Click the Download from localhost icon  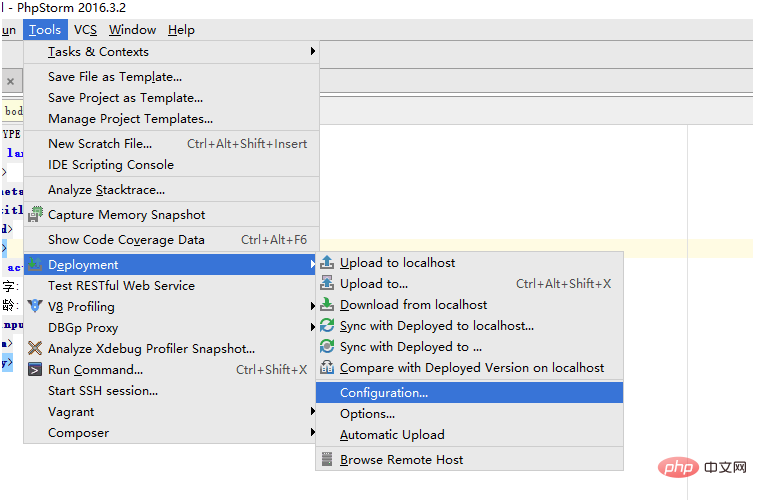(x=327, y=305)
